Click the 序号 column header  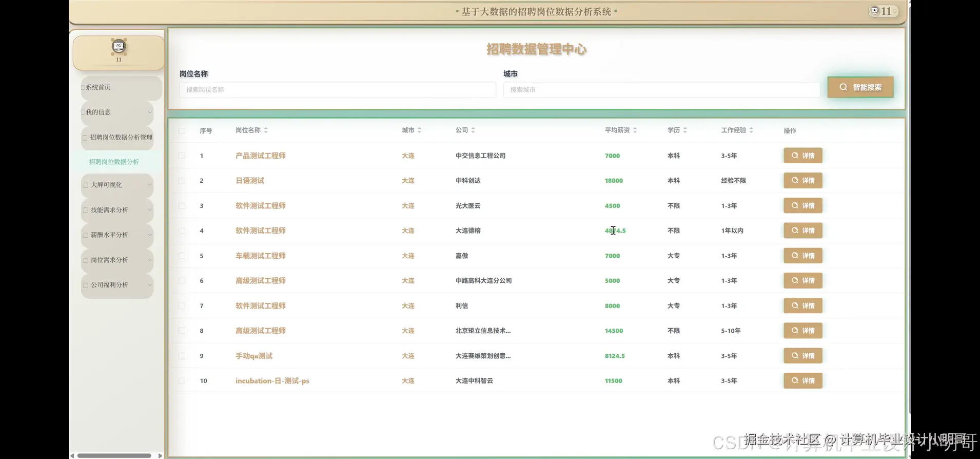point(206,131)
